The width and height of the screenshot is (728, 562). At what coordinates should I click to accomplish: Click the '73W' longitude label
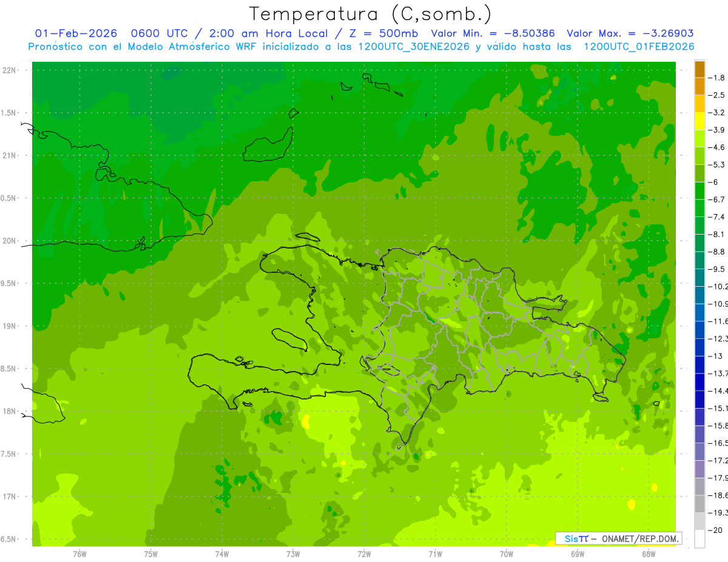[293, 554]
